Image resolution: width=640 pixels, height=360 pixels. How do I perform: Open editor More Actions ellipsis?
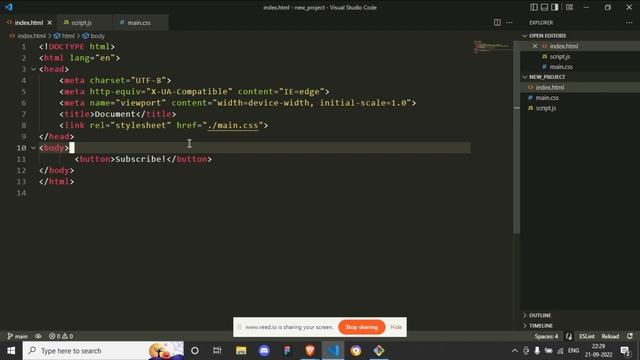click(x=509, y=22)
